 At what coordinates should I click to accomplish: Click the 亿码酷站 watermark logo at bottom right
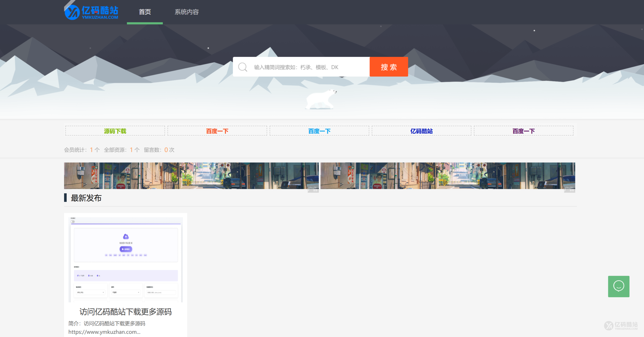pos(621,325)
